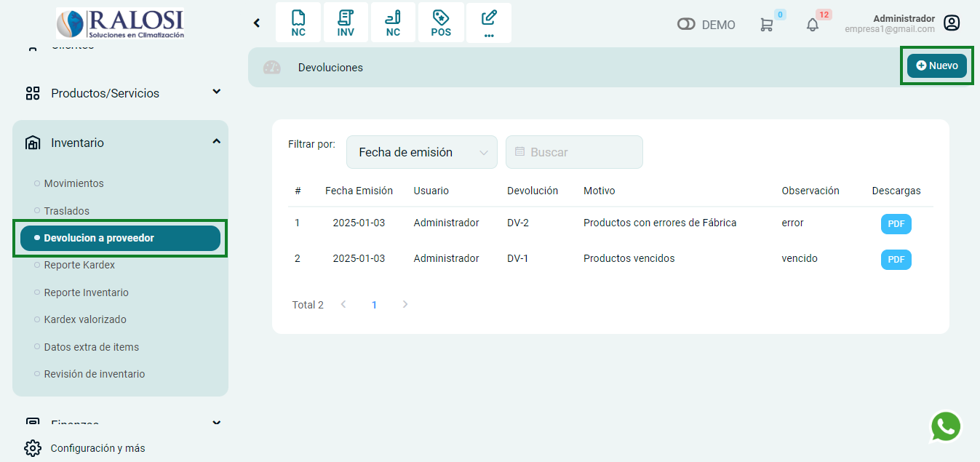Viewport: 980px width, 462px height.
Task: Select Movimientos in the Inventario menu
Action: (x=73, y=183)
